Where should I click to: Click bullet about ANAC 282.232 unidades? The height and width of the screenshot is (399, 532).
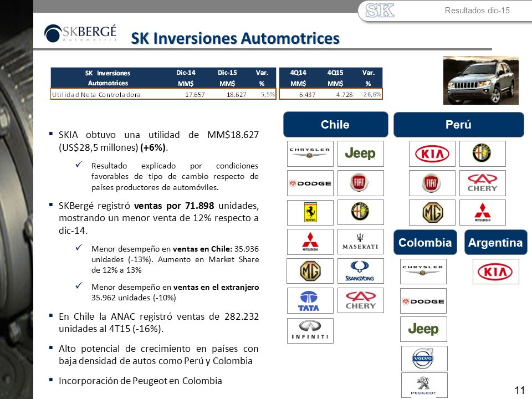pos(158,323)
